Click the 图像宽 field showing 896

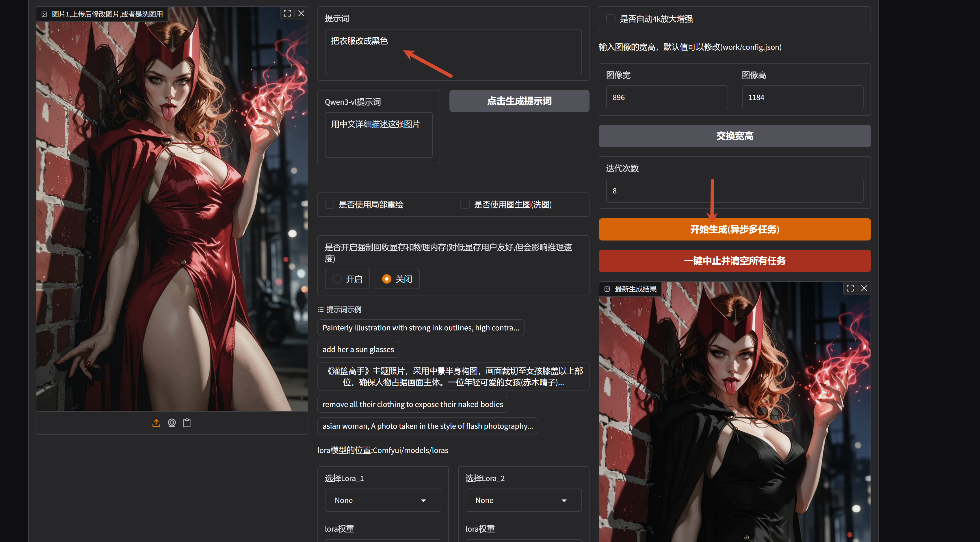(667, 97)
